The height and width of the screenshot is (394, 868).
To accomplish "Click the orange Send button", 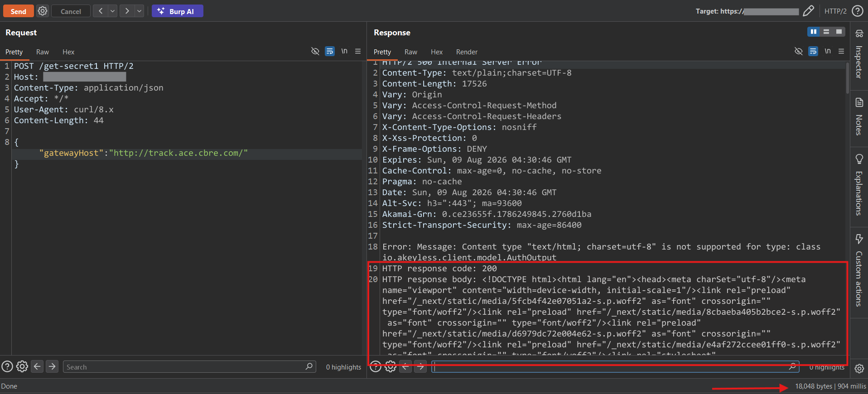I will 19,11.
